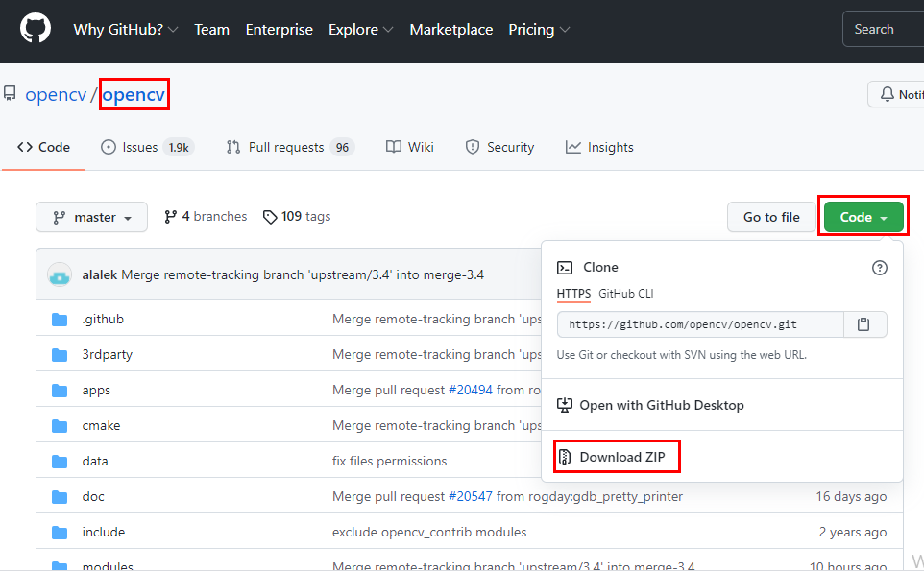Viewport: 924px width, 572px height.
Task: Click the terminal icon beside Clone
Action: point(565,268)
